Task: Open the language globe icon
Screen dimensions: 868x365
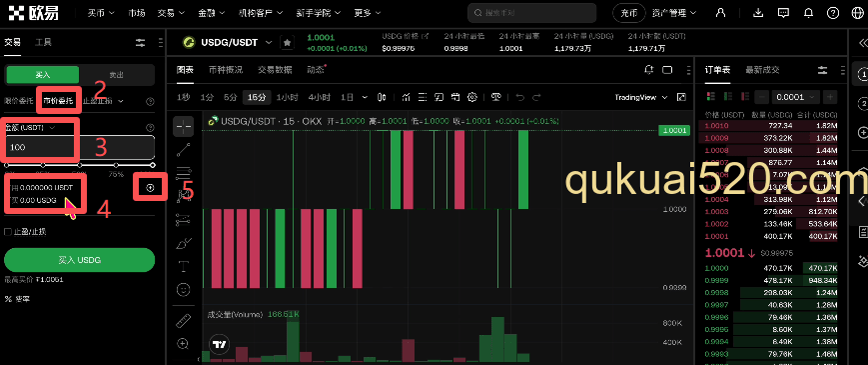Action: click(857, 13)
